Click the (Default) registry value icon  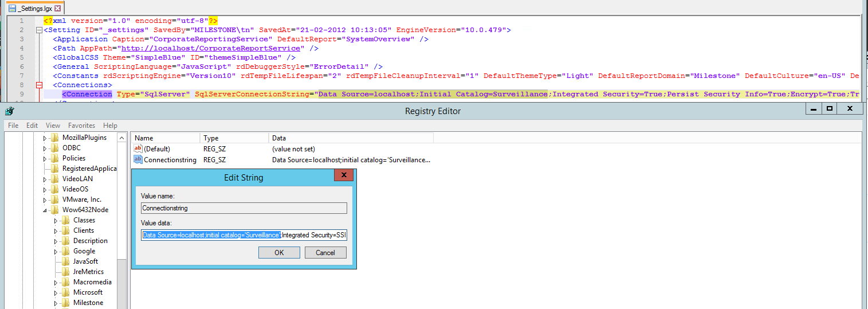pyautogui.click(x=138, y=148)
